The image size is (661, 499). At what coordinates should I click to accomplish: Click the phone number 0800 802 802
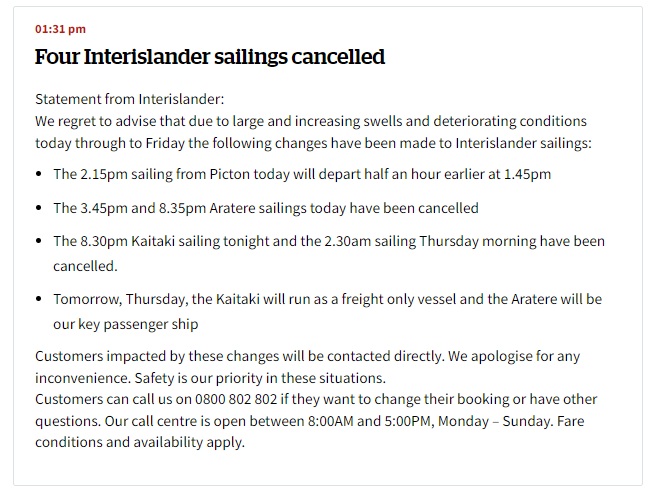pos(240,400)
